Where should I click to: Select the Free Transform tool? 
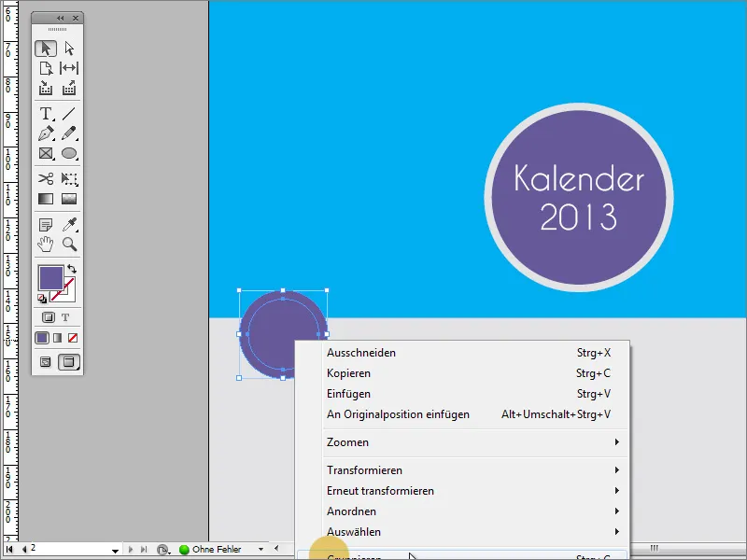(x=69, y=179)
